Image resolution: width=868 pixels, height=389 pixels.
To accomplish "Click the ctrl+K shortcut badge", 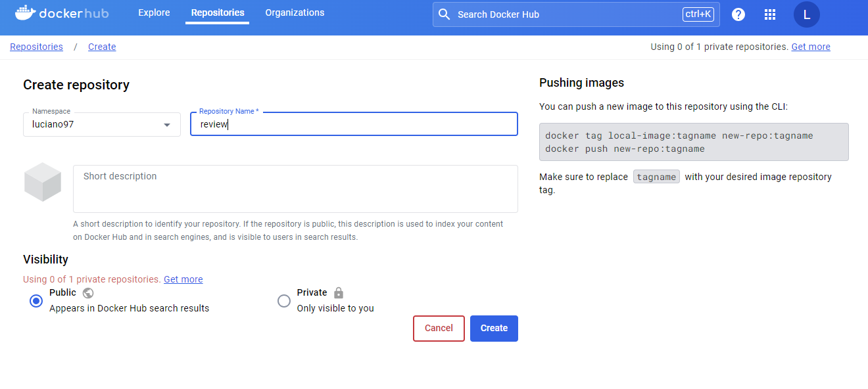I will click(698, 14).
